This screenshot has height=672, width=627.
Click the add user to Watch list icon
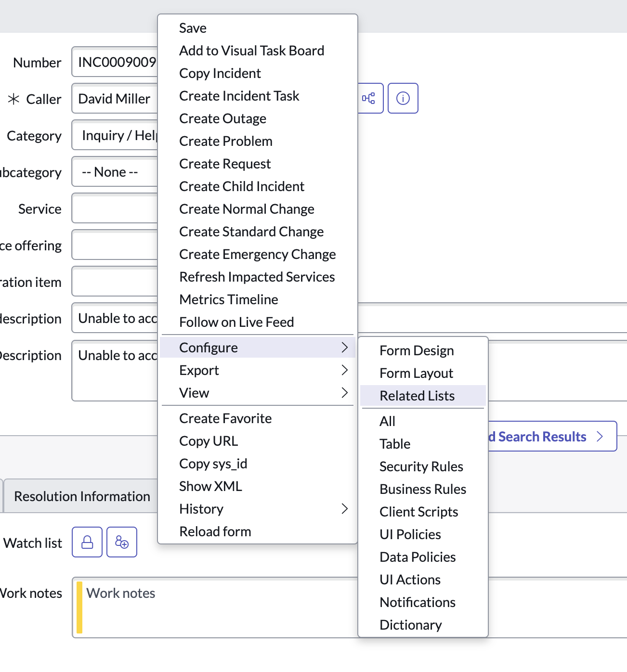click(121, 542)
